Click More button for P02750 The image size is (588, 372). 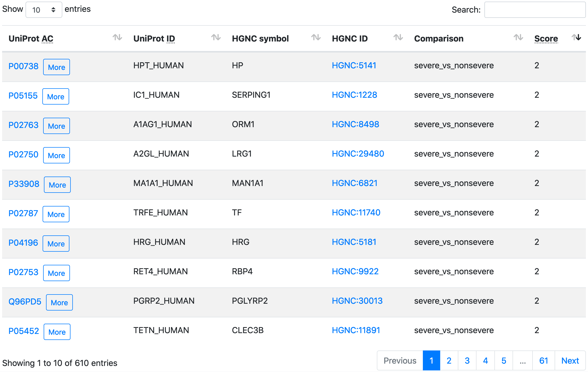[57, 155]
